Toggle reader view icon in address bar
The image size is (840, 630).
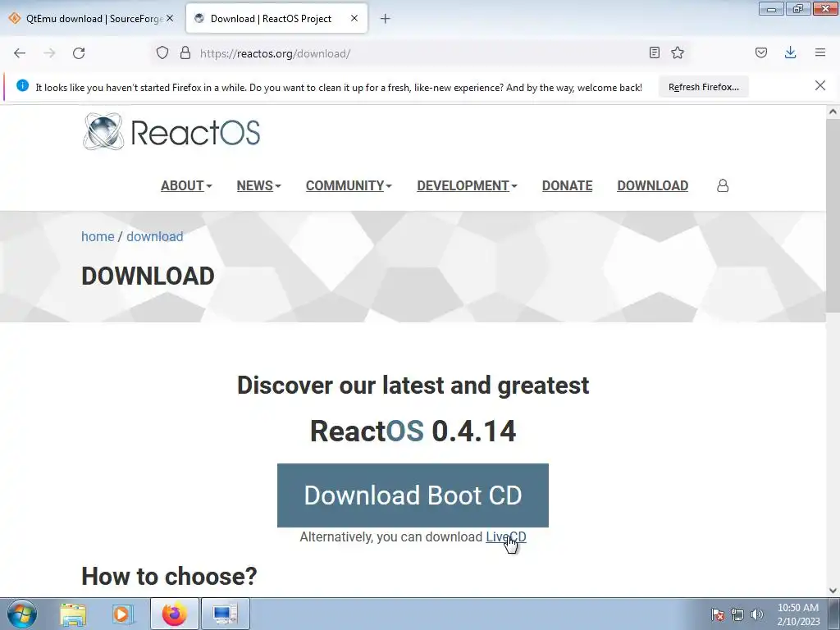tap(654, 52)
